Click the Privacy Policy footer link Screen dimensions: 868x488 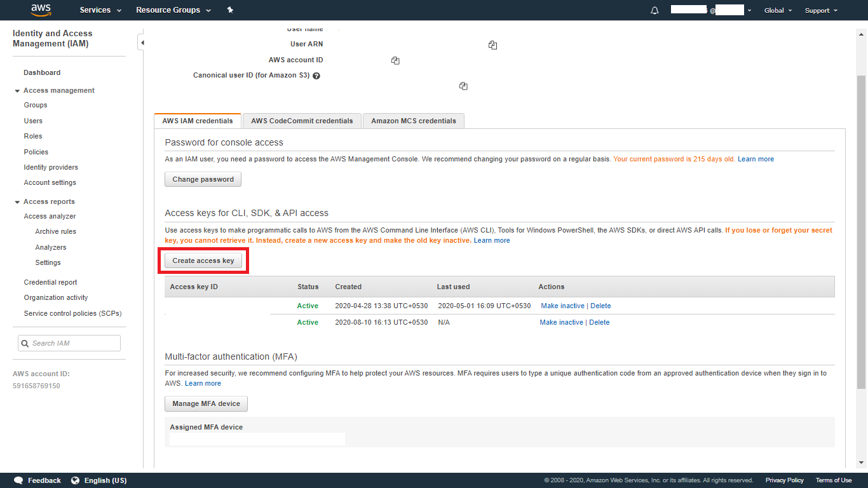pyautogui.click(x=784, y=480)
